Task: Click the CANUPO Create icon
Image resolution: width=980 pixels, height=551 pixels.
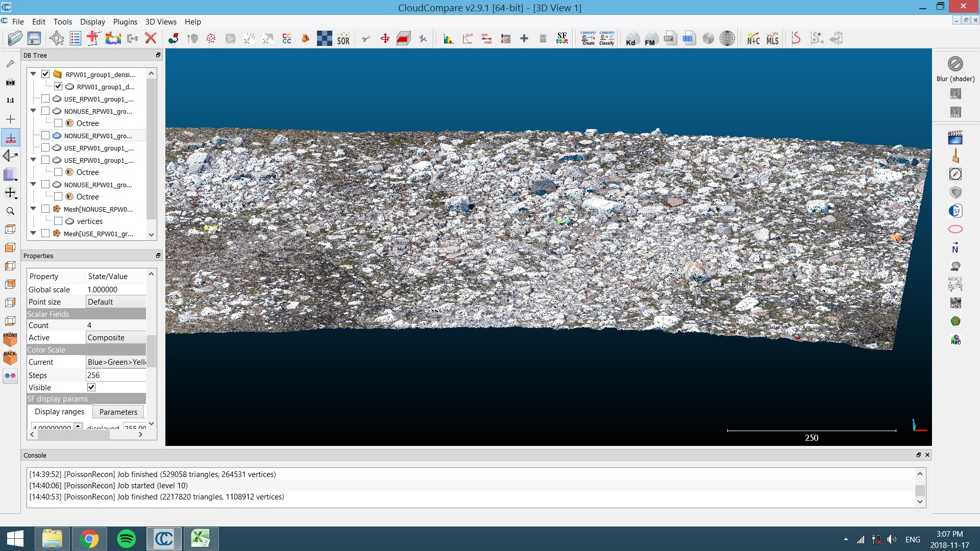Action: 588,38
